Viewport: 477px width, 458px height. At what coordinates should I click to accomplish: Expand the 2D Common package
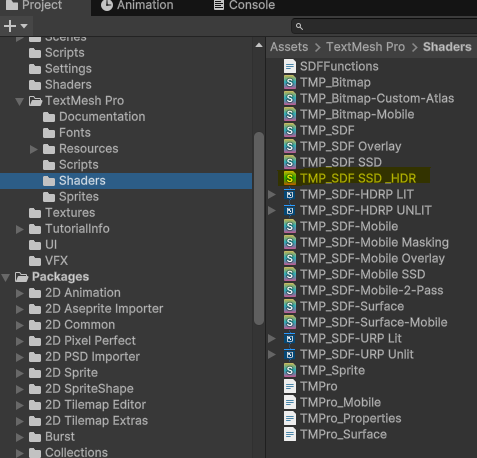pyautogui.click(x=20, y=325)
